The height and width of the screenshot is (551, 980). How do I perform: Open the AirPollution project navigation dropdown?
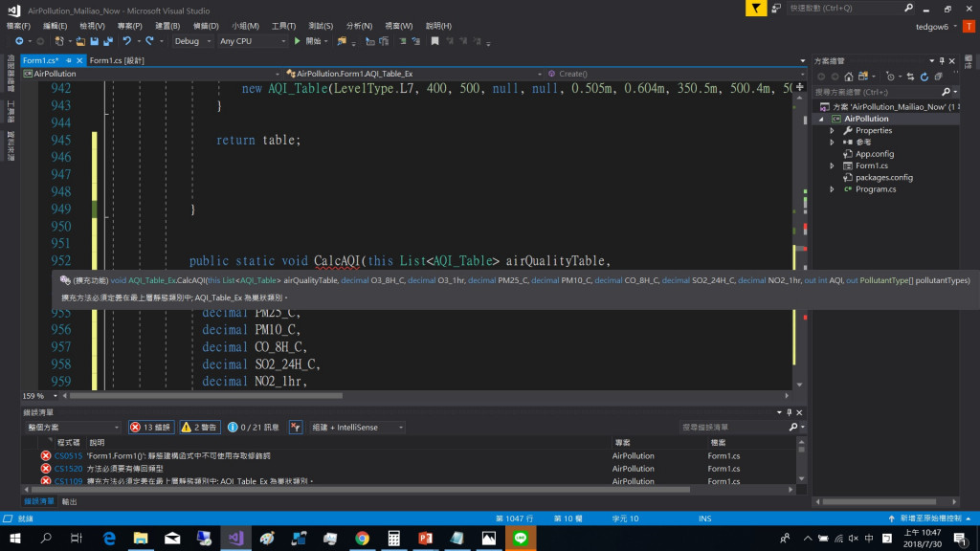pyautogui.click(x=151, y=74)
